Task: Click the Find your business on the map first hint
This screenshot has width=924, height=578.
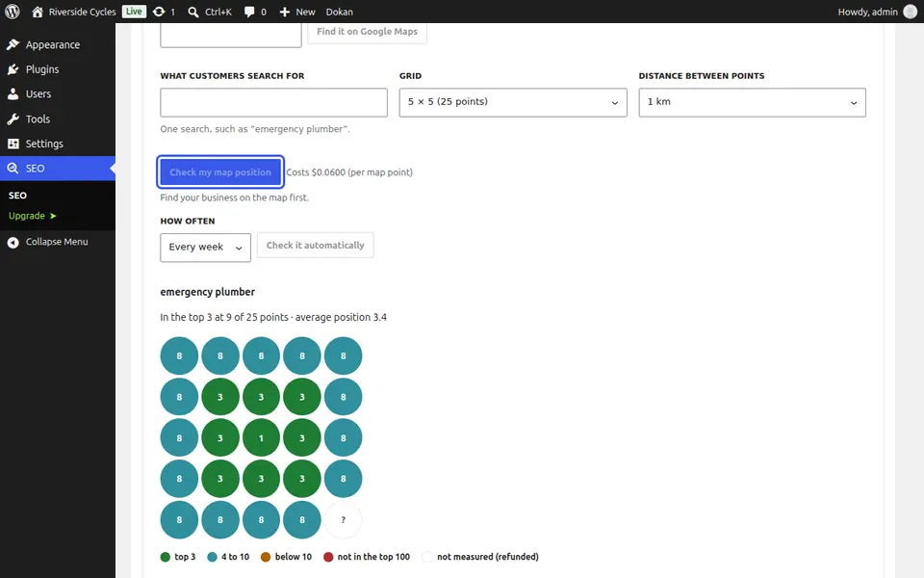Action: coord(235,197)
